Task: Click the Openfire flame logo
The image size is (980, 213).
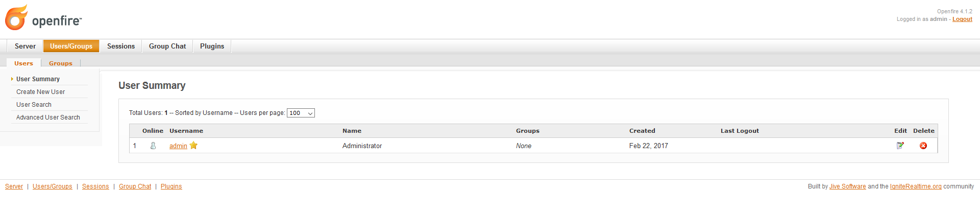Action: (x=16, y=18)
